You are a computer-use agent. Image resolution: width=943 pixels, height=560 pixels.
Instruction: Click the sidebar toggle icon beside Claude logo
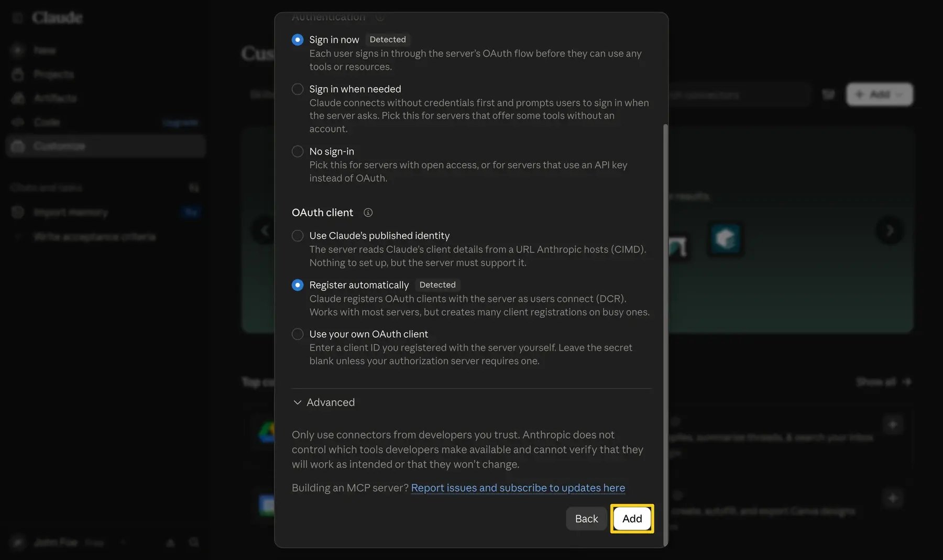click(18, 18)
